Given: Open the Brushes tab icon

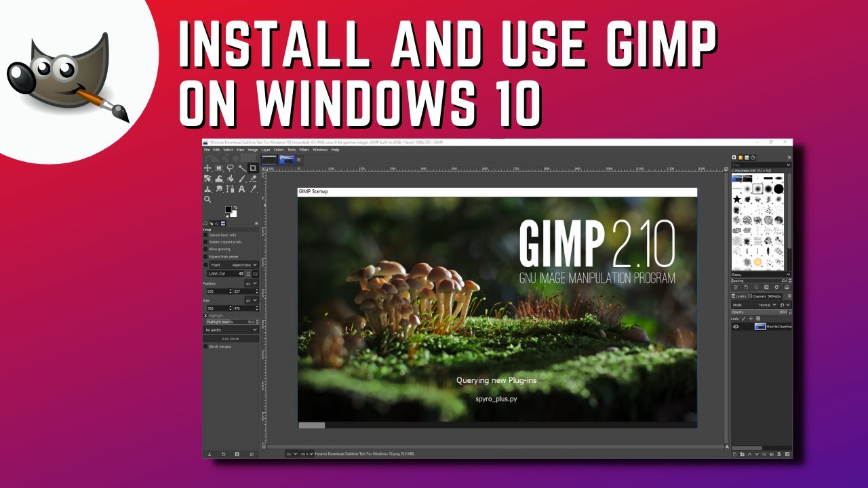Looking at the screenshot, I should click(734, 157).
